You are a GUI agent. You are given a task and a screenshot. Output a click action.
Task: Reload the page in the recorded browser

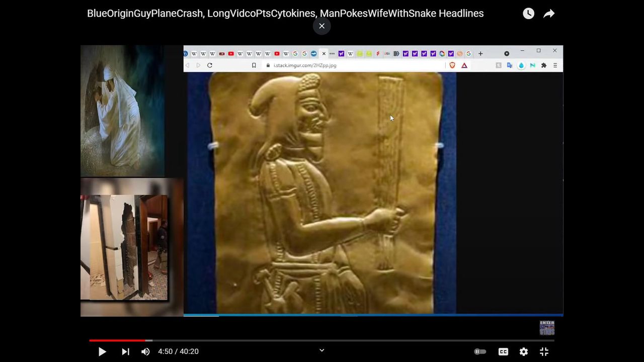coord(210,65)
